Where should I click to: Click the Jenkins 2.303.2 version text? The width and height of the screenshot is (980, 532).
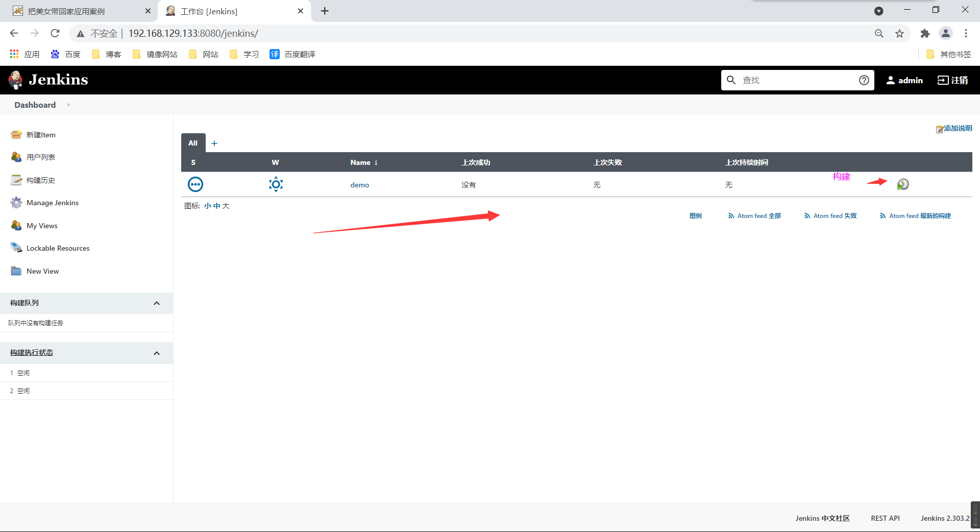tap(945, 518)
